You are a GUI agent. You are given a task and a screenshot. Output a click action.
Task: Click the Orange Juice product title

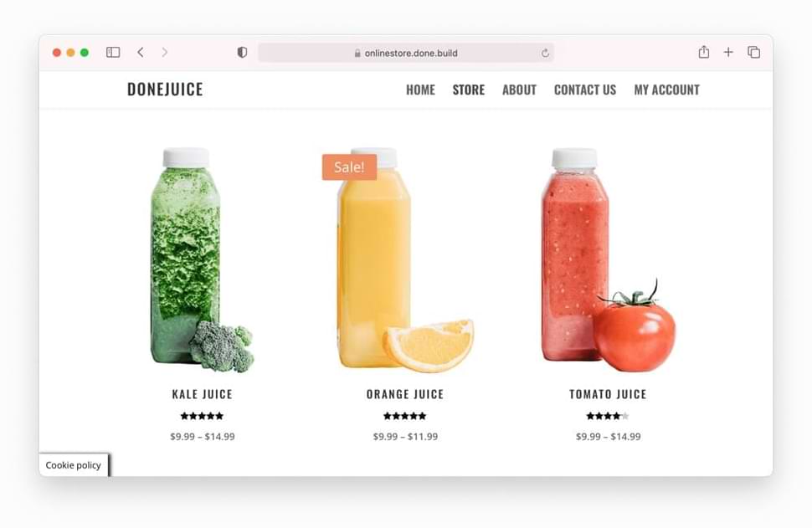coord(405,394)
